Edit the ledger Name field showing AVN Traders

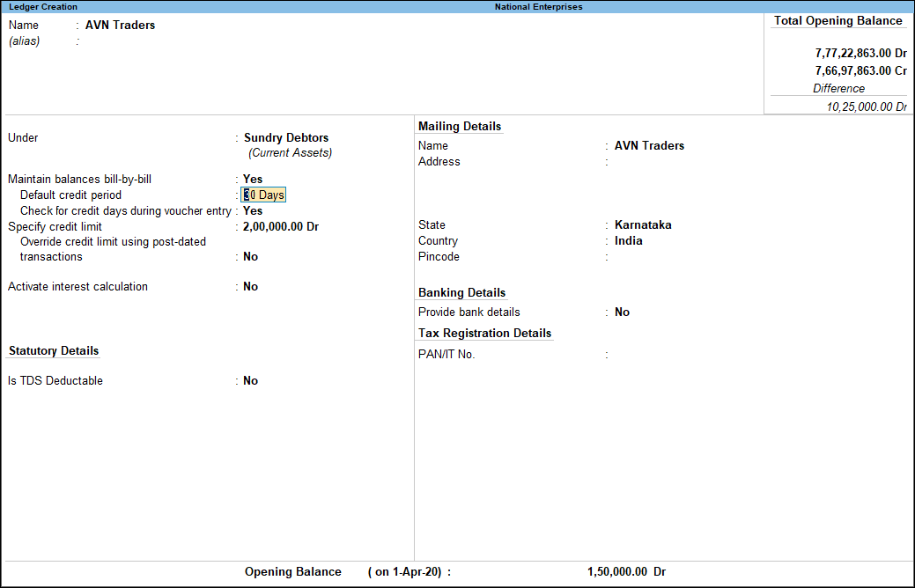(121, 25)
